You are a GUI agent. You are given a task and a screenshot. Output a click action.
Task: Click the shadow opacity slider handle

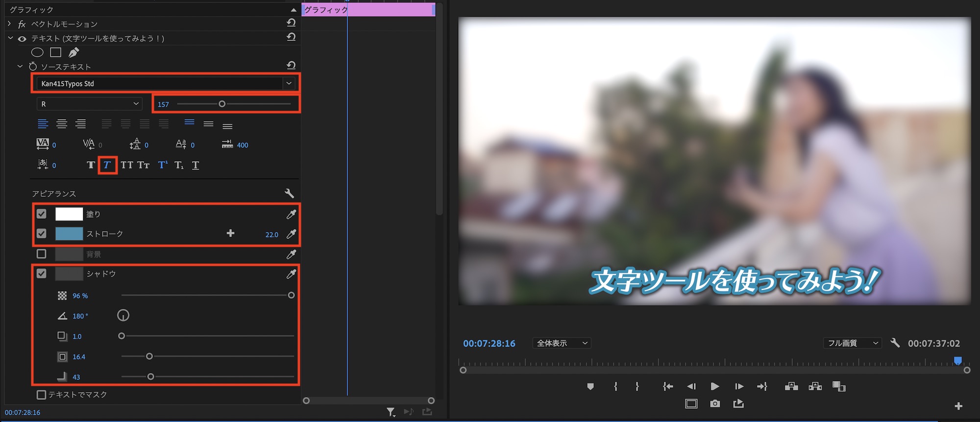click(x=291, y=295)
